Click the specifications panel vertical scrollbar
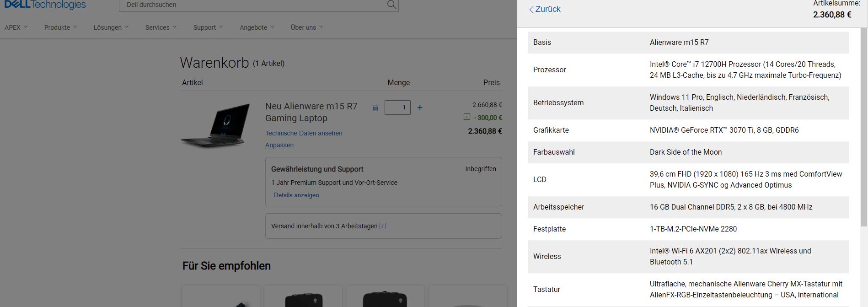The width and height of the screenshot is (868, 307). [864, 127]
